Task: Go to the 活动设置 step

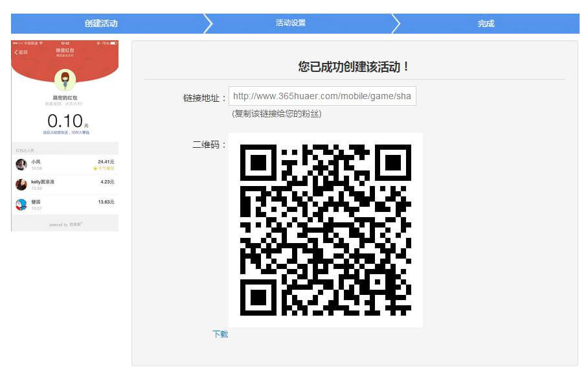Action: tap(291, 23)
